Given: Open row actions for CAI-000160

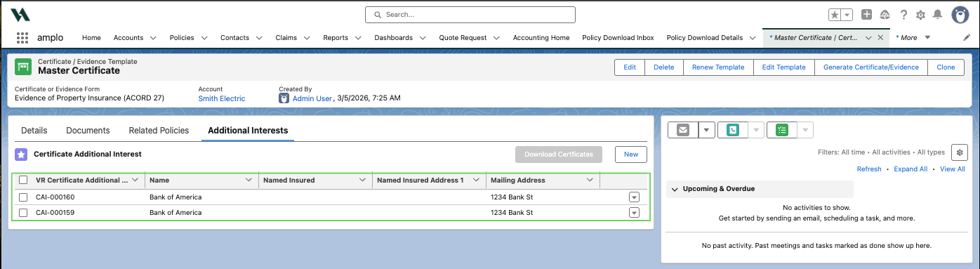Looking at the screenshot, I should (x=634, y=197).
